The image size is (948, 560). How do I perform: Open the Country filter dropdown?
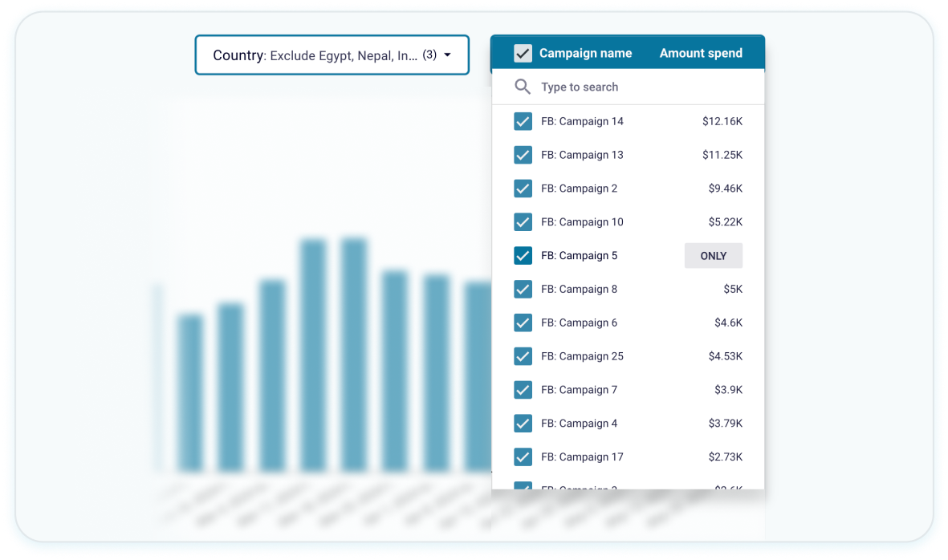(x=332, y=55)
